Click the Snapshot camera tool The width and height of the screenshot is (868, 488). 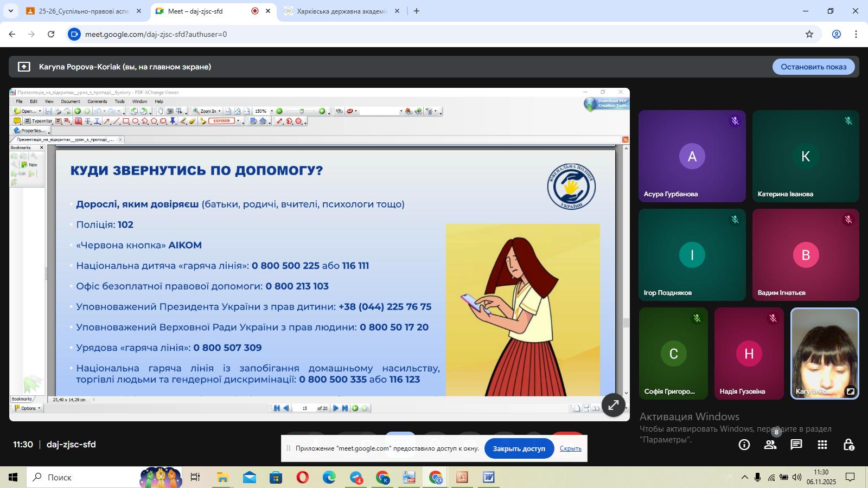pos(170,111)
